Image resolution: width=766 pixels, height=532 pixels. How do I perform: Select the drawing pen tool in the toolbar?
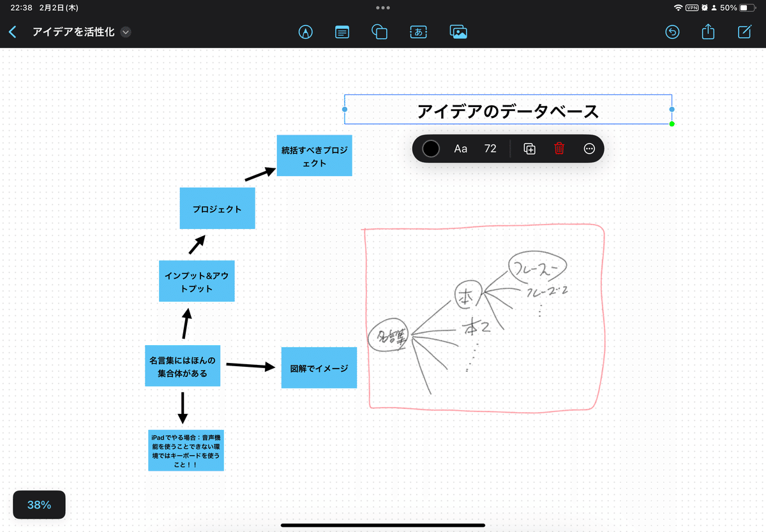click(x=305, y=32)
